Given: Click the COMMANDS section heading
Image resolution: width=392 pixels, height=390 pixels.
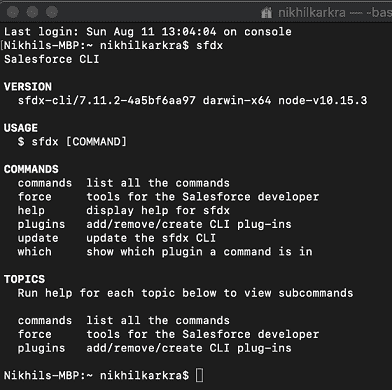Looking at the screenshot, I should [31, 169].
